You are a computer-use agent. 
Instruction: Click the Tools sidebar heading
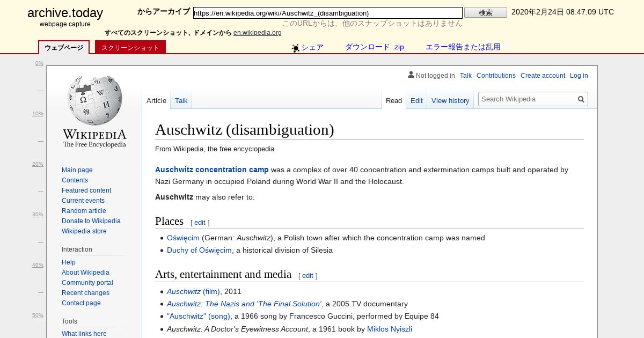point(69,321)
